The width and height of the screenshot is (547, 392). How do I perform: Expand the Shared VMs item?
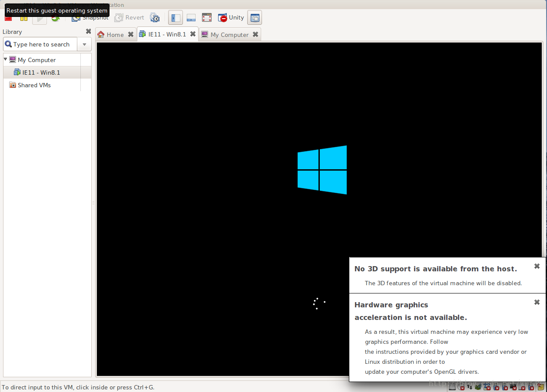[34, 85]
